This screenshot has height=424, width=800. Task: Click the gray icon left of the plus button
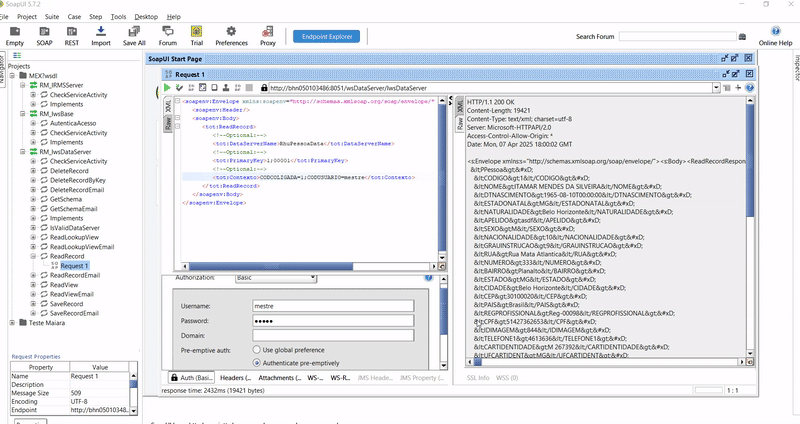pos(727,88)
